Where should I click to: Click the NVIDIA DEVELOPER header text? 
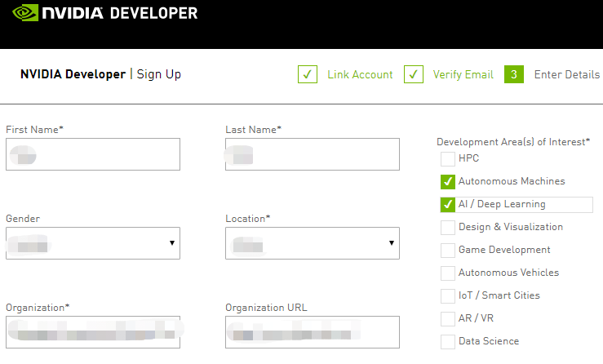pos(120,13)
